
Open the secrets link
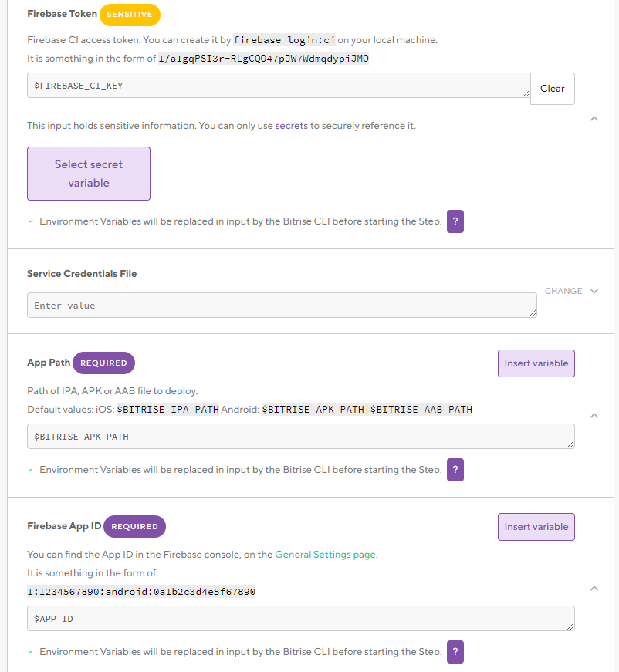(292, 126)
